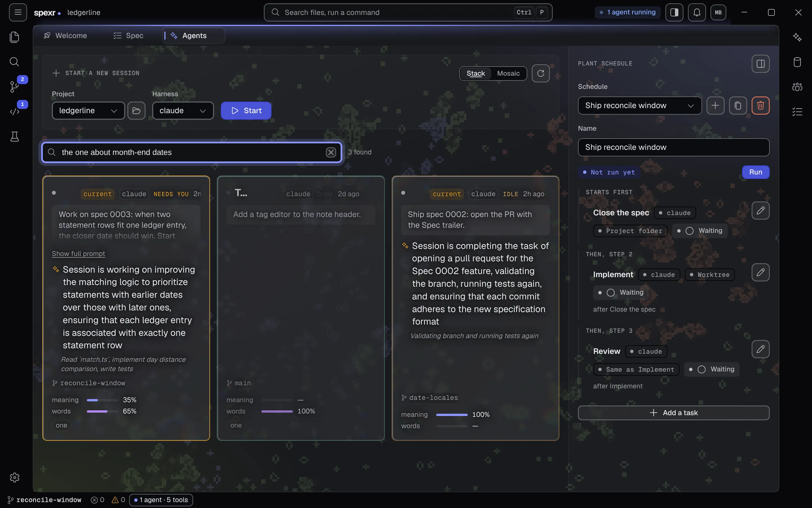The width and height of the screenshot is (812, 508).
Task: Open the flask experiments sidebar icon
Action: pos(14,136)
